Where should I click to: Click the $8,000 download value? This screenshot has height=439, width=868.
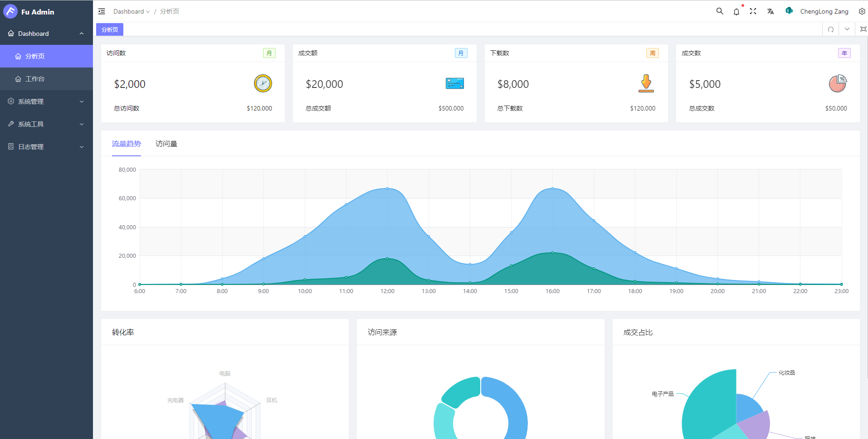click(513, 84)
